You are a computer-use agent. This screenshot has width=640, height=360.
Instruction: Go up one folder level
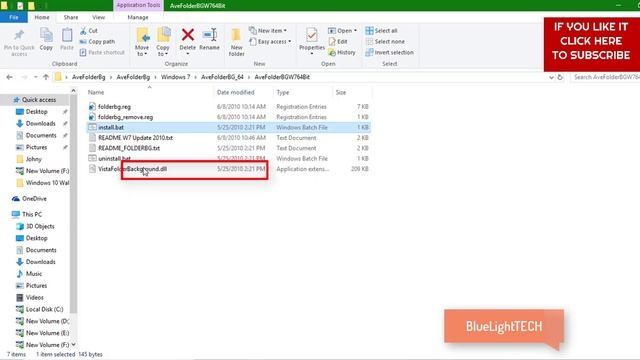46,77
